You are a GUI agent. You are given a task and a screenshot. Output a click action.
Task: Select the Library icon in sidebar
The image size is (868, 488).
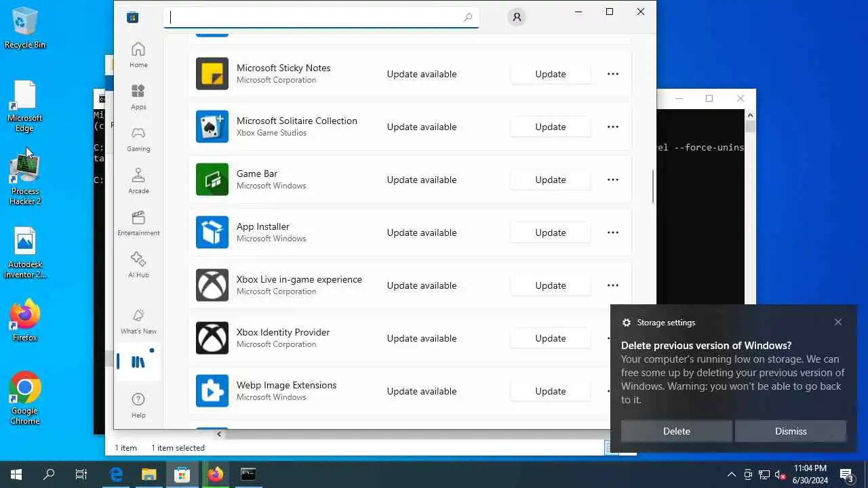tap(138, 362)
